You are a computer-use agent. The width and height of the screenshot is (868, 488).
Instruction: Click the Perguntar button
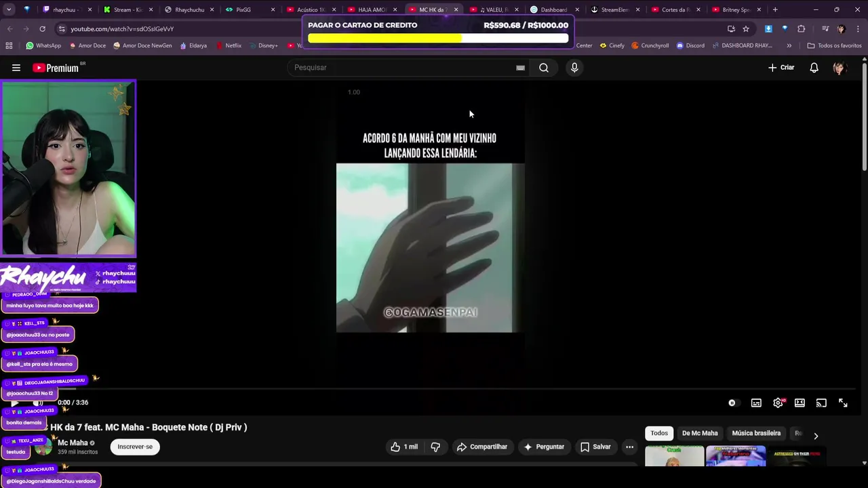(x=544, y=447)
